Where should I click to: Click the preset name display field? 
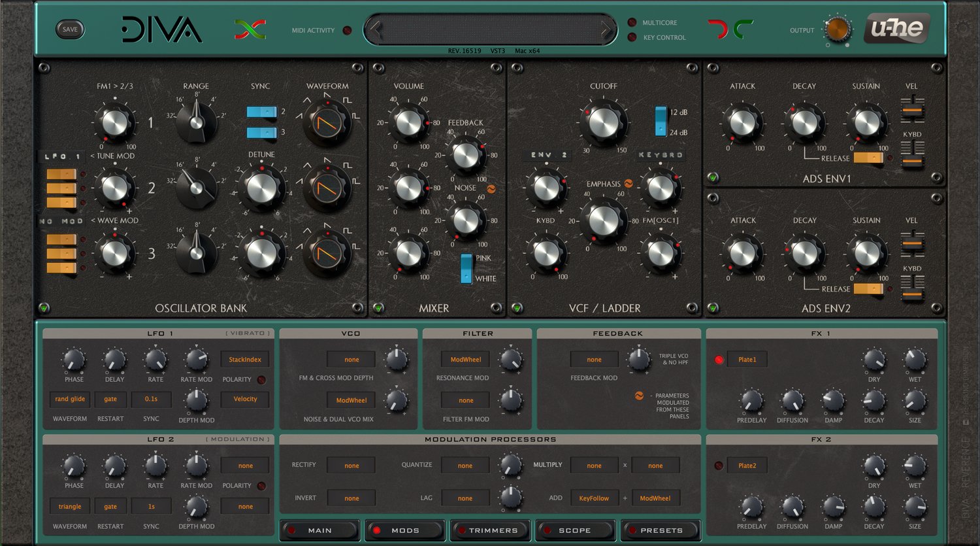490,29
